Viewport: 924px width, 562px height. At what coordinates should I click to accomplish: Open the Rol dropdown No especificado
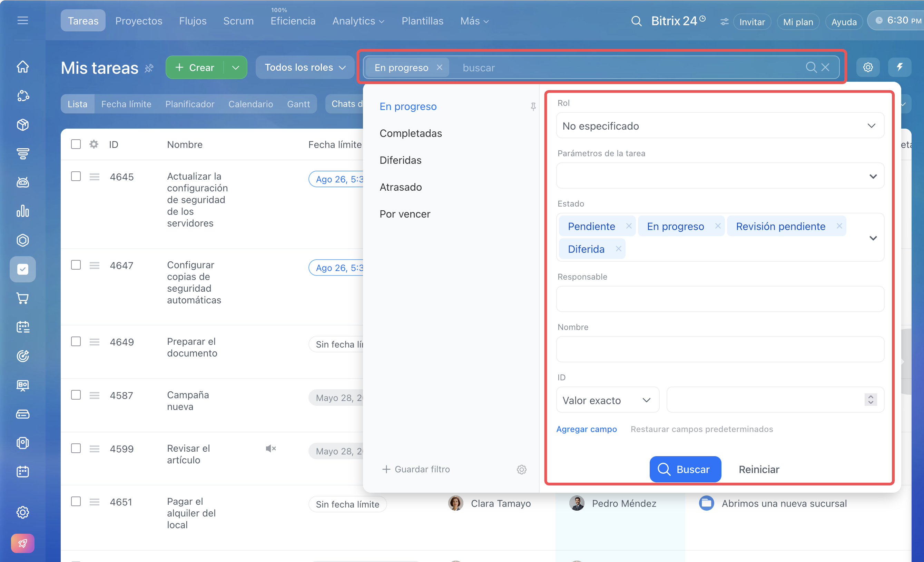click(x=720, y=126)
